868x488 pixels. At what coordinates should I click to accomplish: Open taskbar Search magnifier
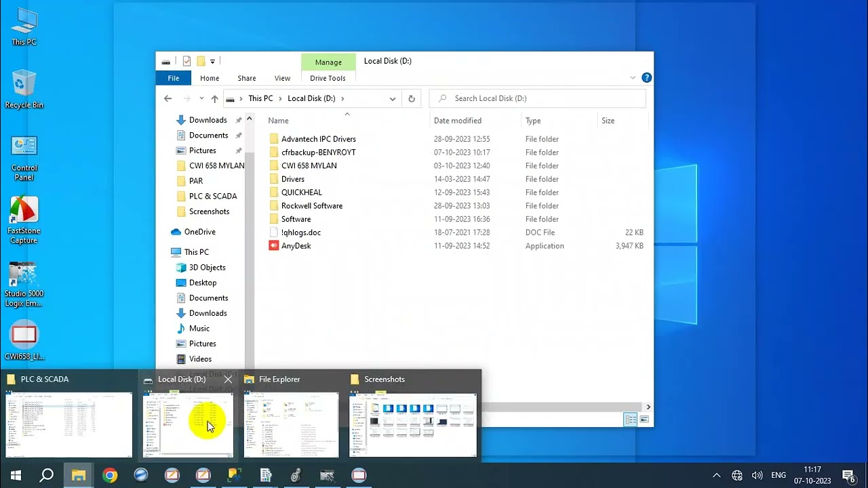pyautogui.click(x=47, y=475)
